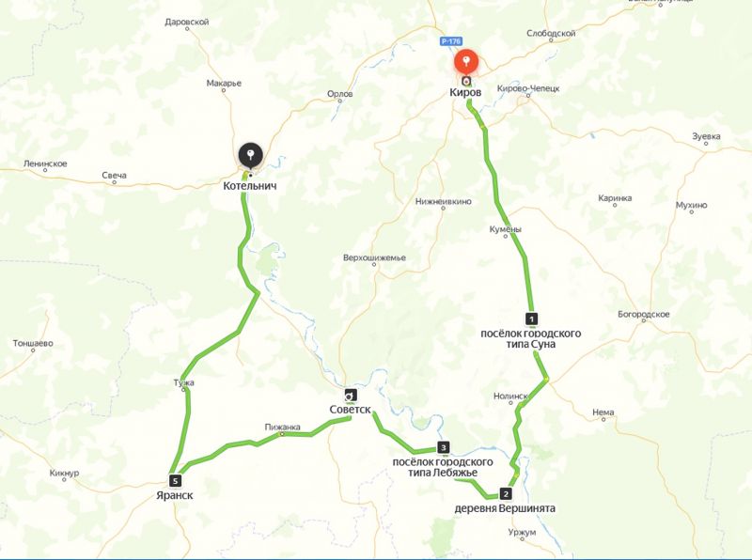Select waypoint marker 1 at Суна
752x560 pixels.
(531, 319)
